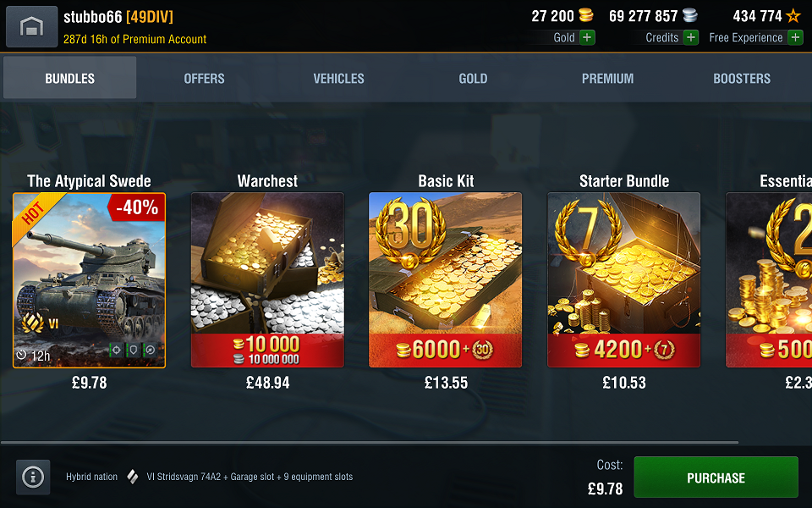Open the GOLD tab
The height and width of the screenshot is (508, 812).
click(x=473, y=78)
